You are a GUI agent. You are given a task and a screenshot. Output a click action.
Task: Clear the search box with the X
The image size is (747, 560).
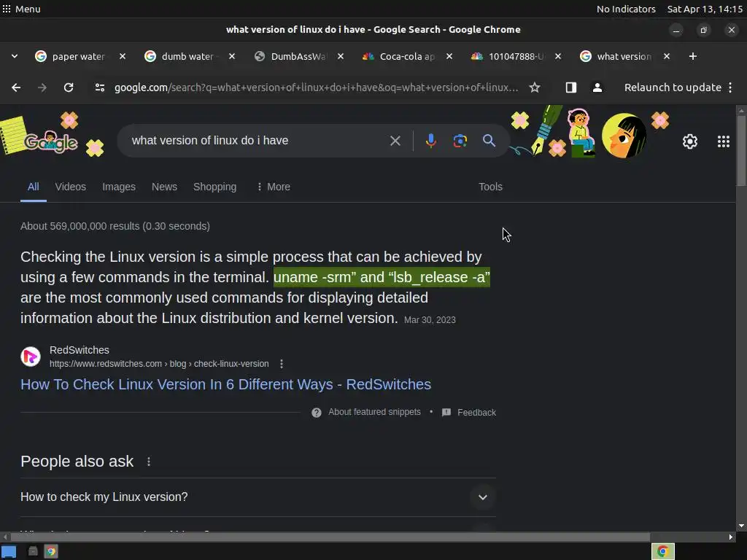(395, 141)
